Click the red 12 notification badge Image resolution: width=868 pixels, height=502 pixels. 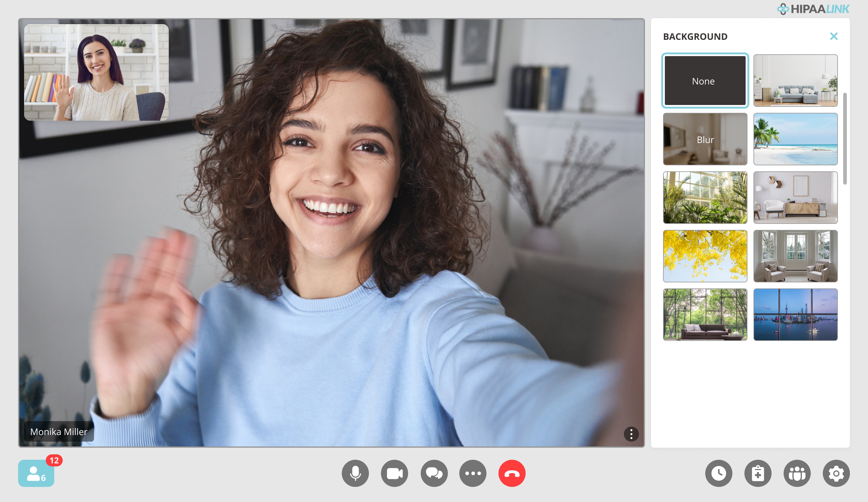point(54,460)
